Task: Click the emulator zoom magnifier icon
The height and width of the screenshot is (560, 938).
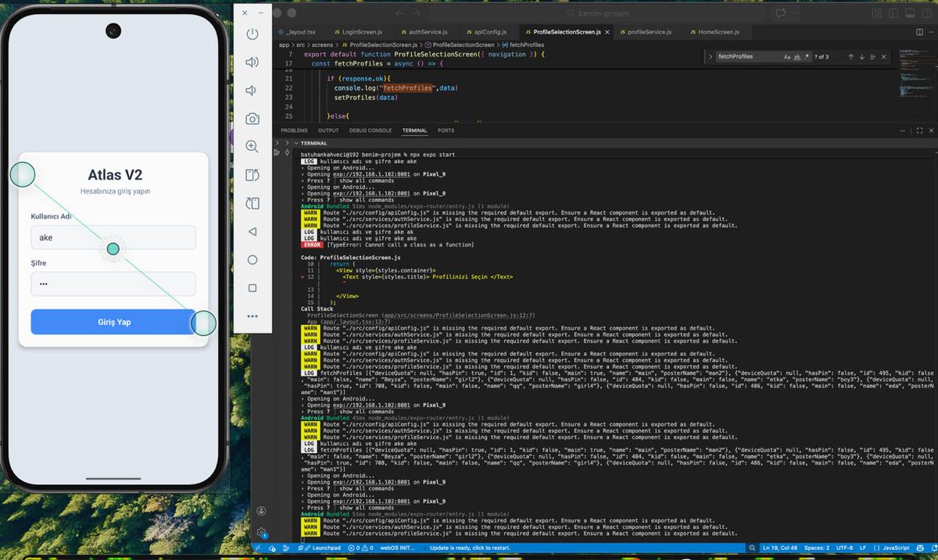Action: point(252,147)
